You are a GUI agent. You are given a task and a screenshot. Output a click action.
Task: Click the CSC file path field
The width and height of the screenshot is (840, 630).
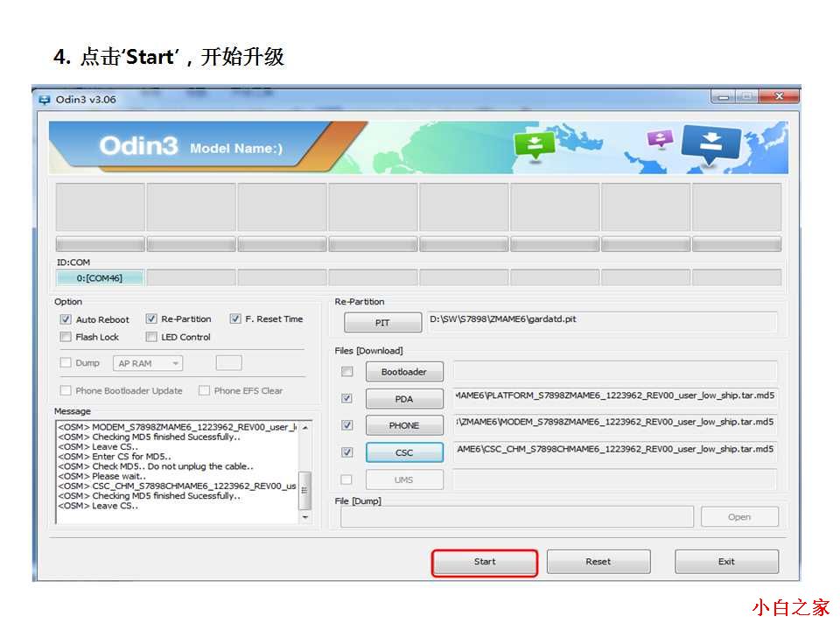[615, 451]
